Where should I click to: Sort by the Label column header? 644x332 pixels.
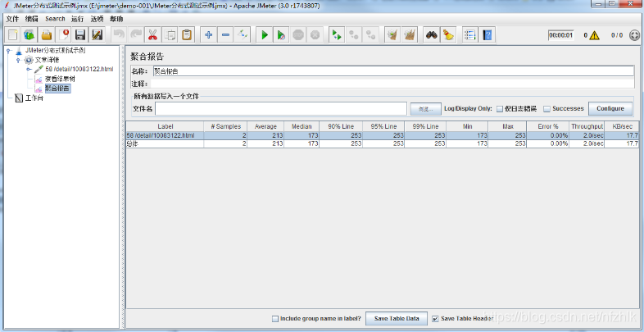point(166,126)
